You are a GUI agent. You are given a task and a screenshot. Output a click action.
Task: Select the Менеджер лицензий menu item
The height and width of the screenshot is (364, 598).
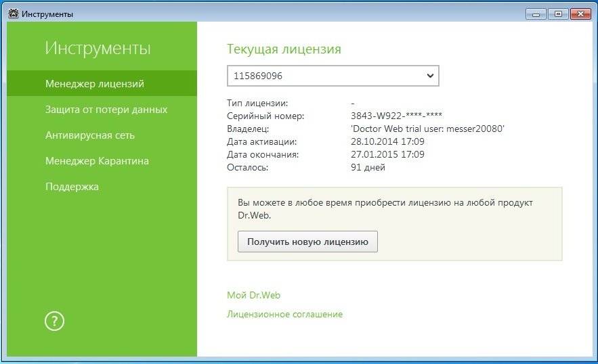point(102,83)
